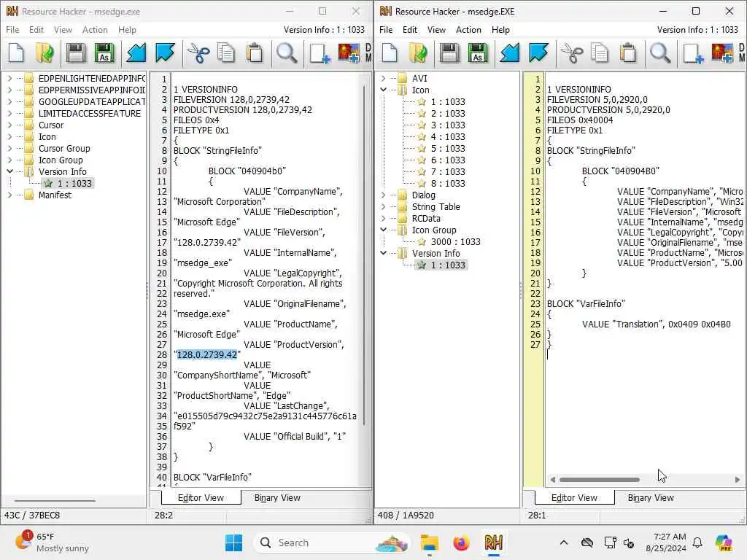The width and height of the screenshot is (747, 560).
Task: Click Save As icon in right window
Action: (478, 52)
